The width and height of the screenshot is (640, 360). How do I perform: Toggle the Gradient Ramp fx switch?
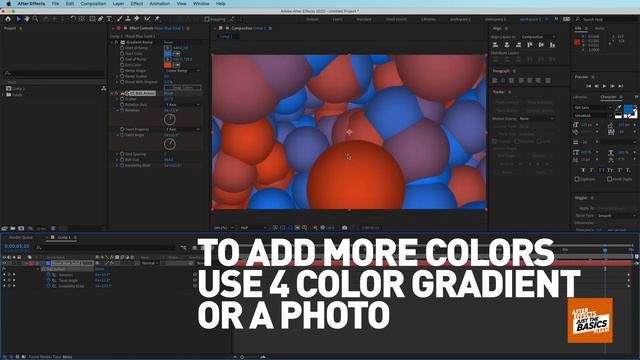(x=116, y=42)
